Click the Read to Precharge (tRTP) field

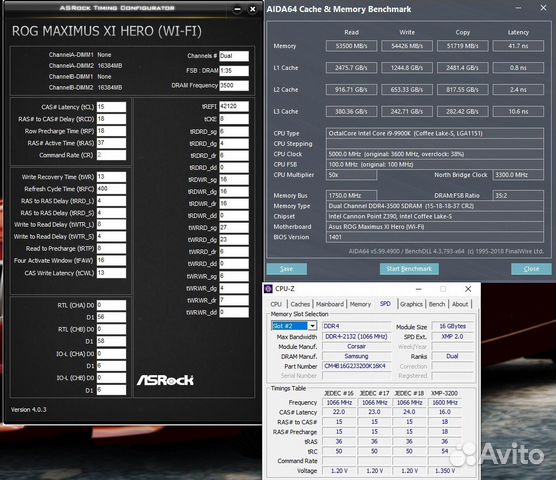[x=111, y=249]
